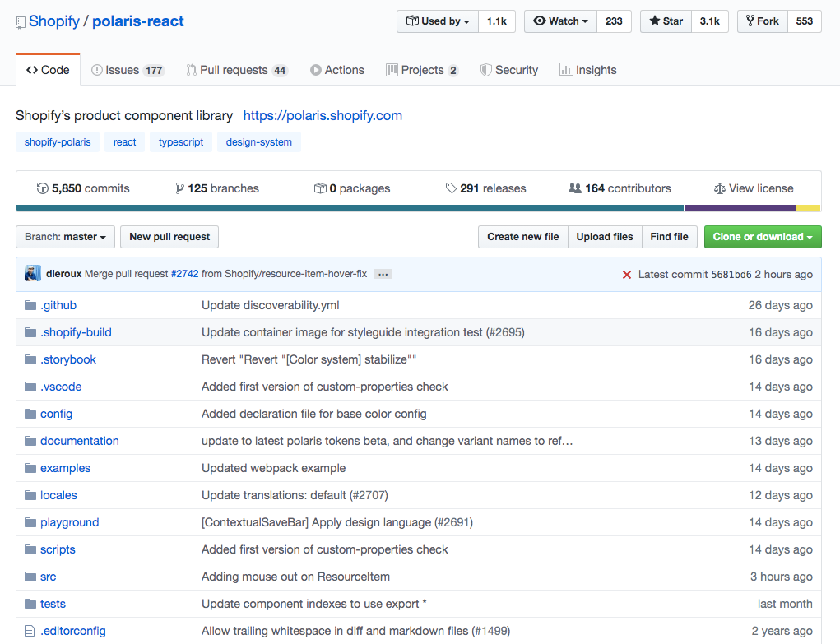The height and width of the screenshot is (644, 840).
Task: Open commit 'Adding mouse out on ResourceItem'
Action: pyautogui.click(x=295, y=577)
